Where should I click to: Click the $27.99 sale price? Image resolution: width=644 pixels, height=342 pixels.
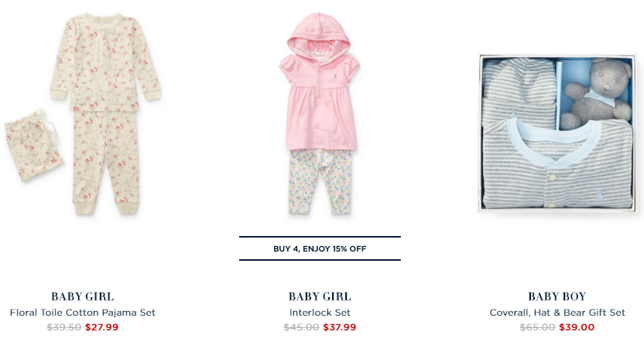[102, 327]
